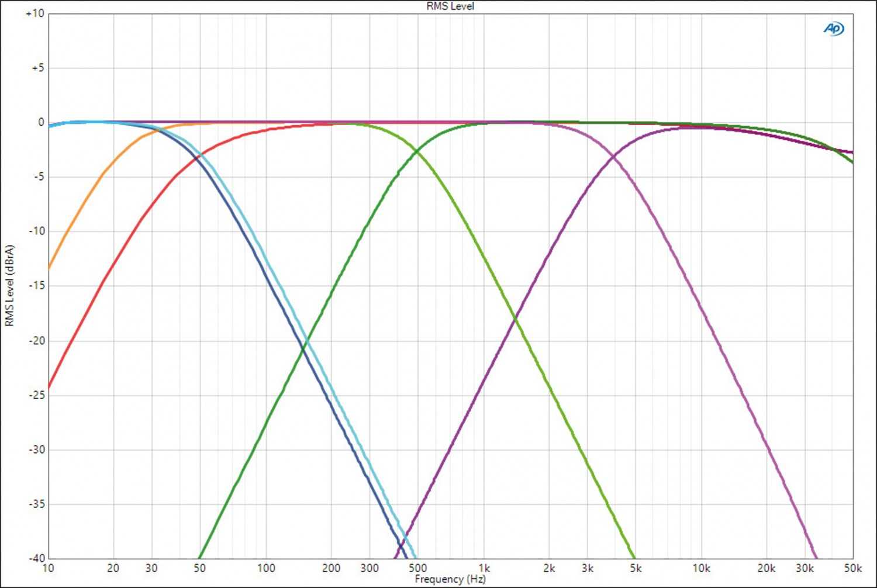Click the '20k' frequency axis label
877x588 pixels.
tap(766, 568)
